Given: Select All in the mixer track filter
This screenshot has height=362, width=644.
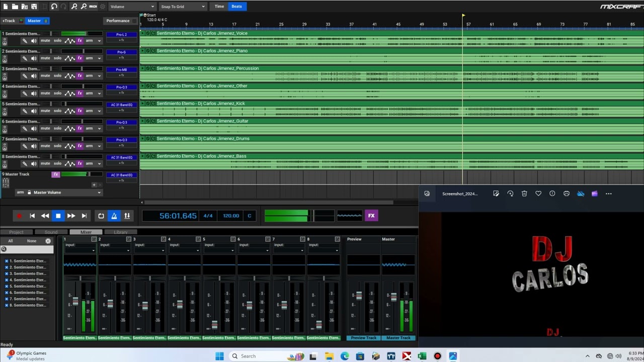Looking at the screenshot, I should point(10,241).
